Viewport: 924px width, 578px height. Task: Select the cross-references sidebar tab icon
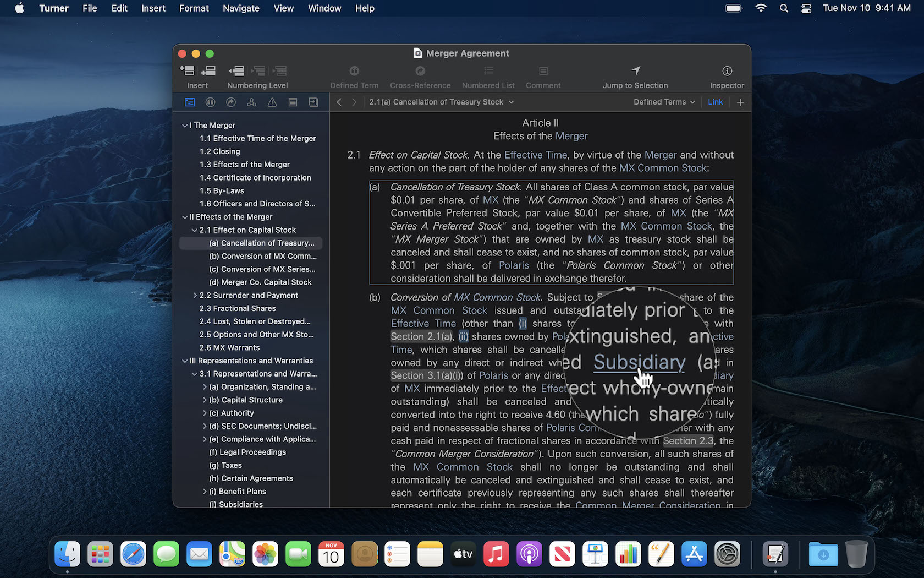(x=231, y=102)
